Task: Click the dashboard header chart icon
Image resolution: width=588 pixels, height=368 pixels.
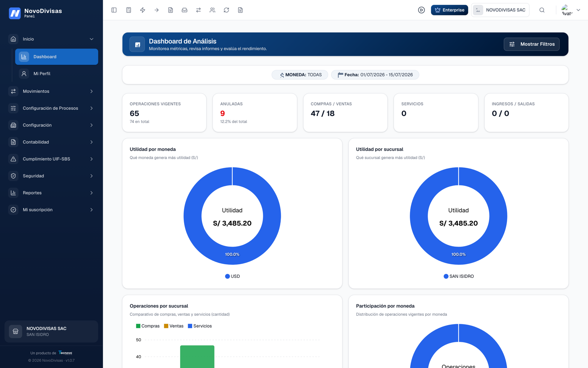Action: (x=137, y=44)
